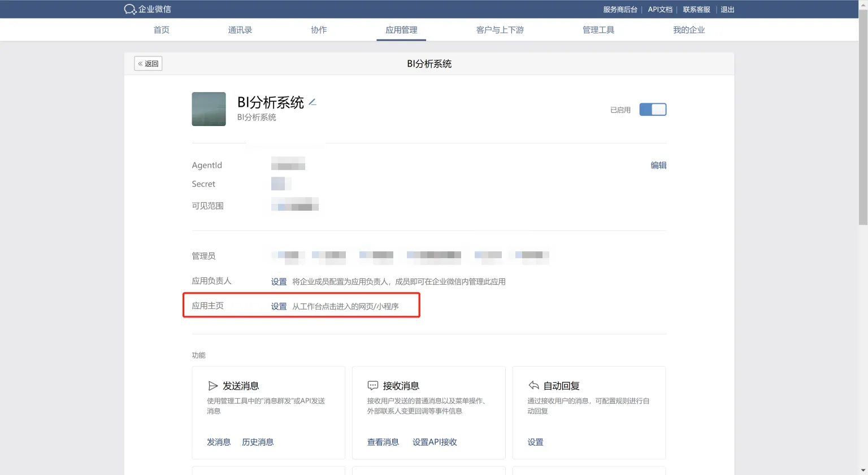Click 设置 in the 自动回复 card
The height and width of the screenshot is (475, 868).
[x=535, y=442]
